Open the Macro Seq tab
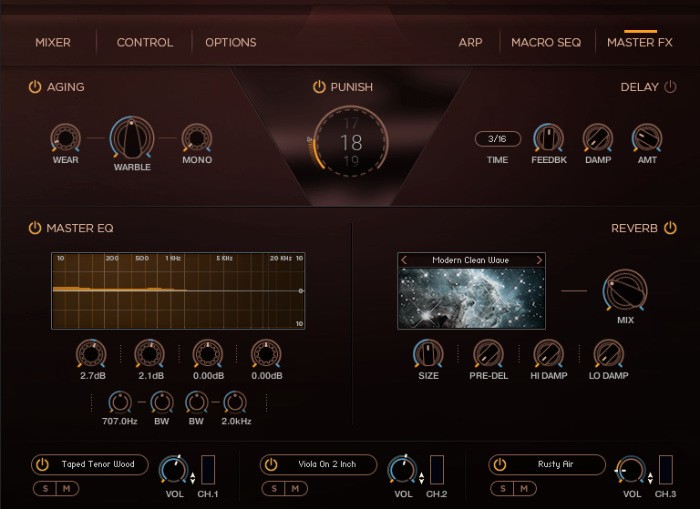The width and height of the screenshot is (700, 509). coord(545,42)
